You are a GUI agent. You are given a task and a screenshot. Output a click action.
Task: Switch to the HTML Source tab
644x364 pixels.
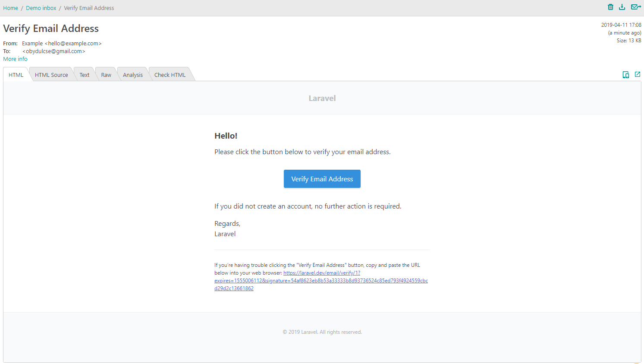point(51,75)
